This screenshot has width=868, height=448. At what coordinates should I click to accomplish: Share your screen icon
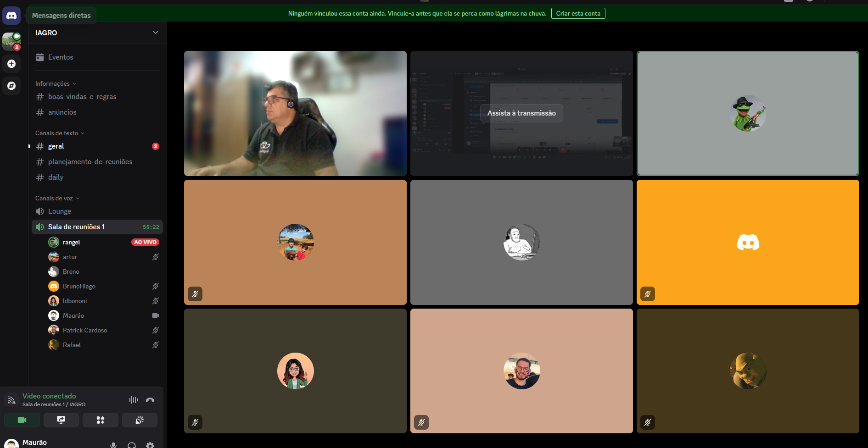pos(61,420)
